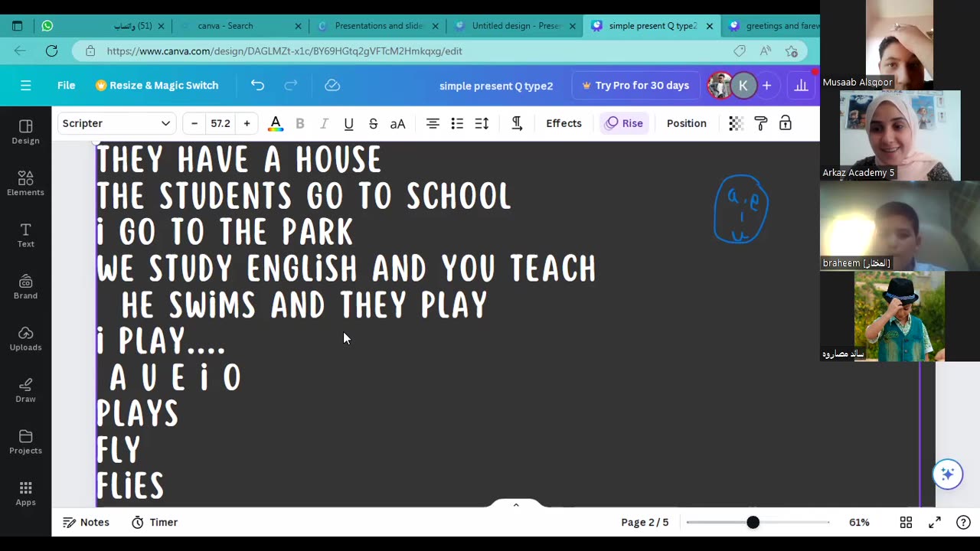This screenshot has width=980, height=551.
Task: Switch to Presentations and slides tab
Action: [377, 26]
